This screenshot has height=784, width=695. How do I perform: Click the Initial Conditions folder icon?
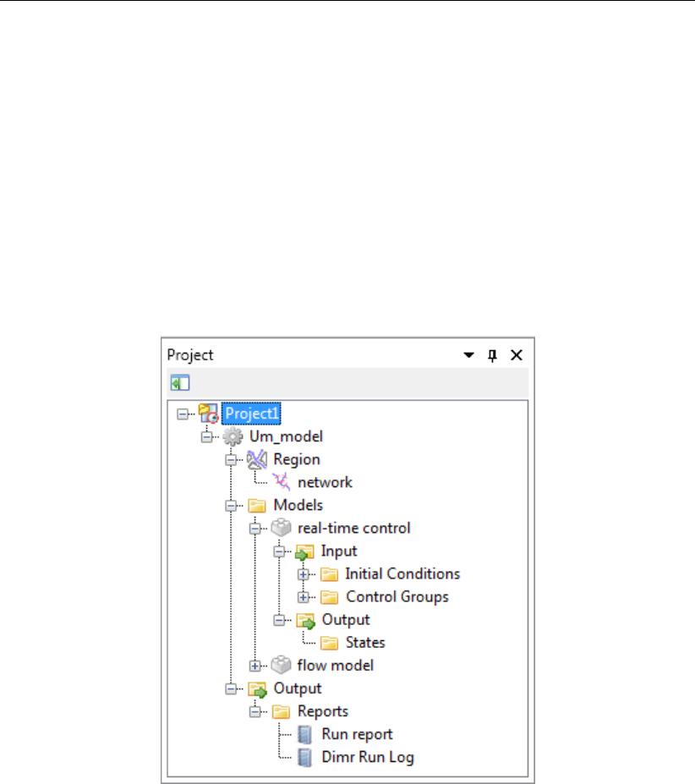(x=329, y=574)
